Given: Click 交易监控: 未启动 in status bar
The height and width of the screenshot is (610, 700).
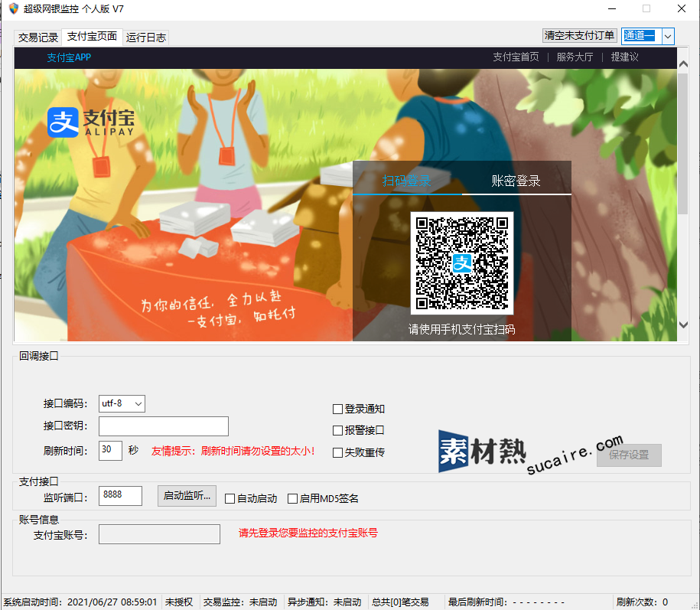Looking at the screenshot, I should pyautogui.click(x=240, y=602).
